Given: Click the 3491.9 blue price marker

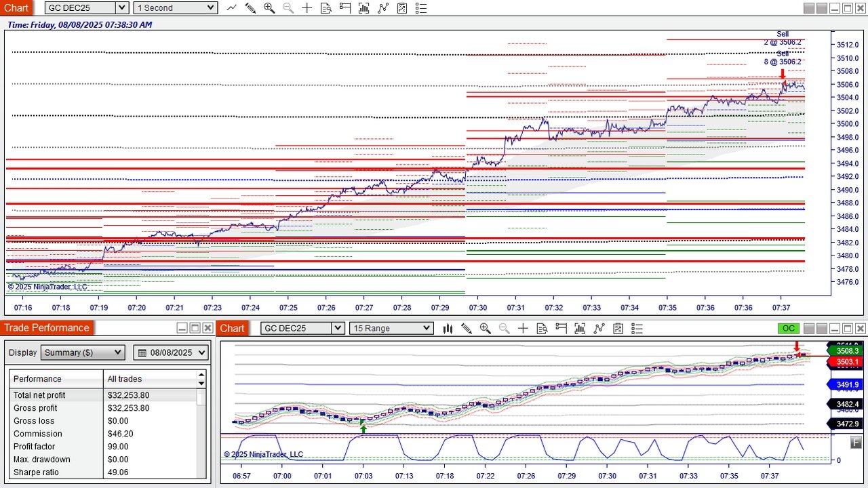Looking at the screenshot, I should coord(846,384).
